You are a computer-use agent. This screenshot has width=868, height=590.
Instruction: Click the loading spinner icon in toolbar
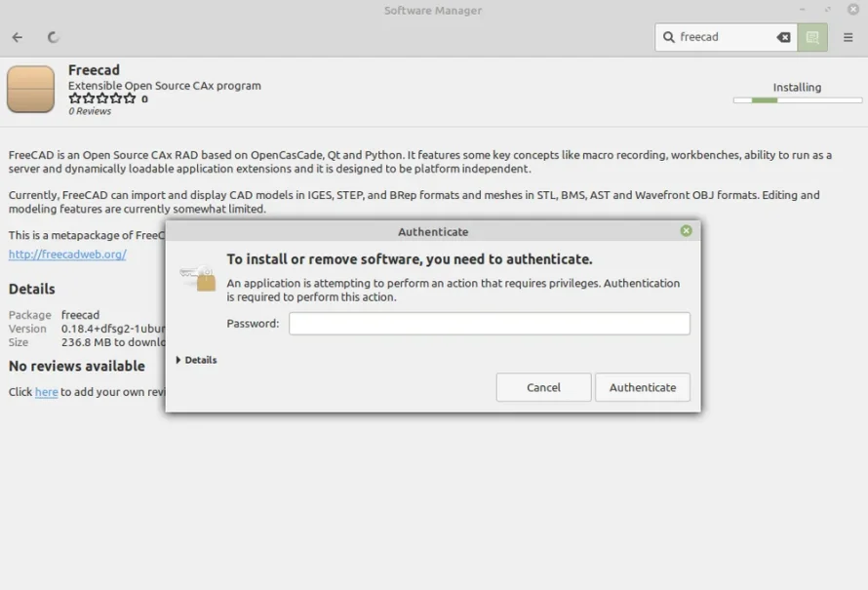click(53, 37)
